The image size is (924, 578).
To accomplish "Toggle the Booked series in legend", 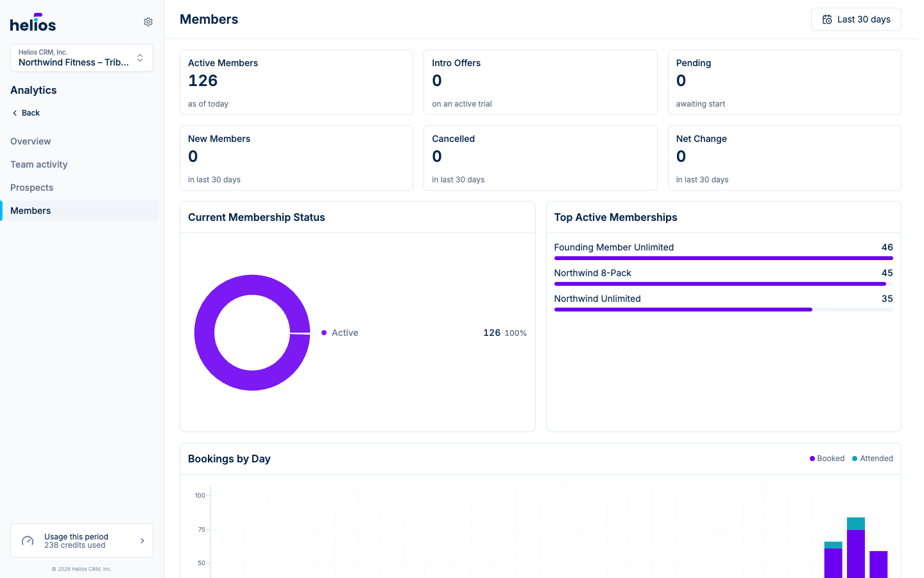I will coord(827,459).
